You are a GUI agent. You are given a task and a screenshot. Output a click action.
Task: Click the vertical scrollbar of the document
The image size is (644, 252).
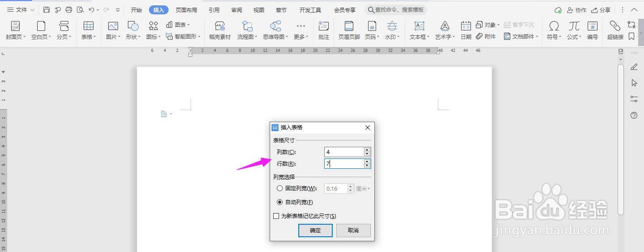point(621,139)
